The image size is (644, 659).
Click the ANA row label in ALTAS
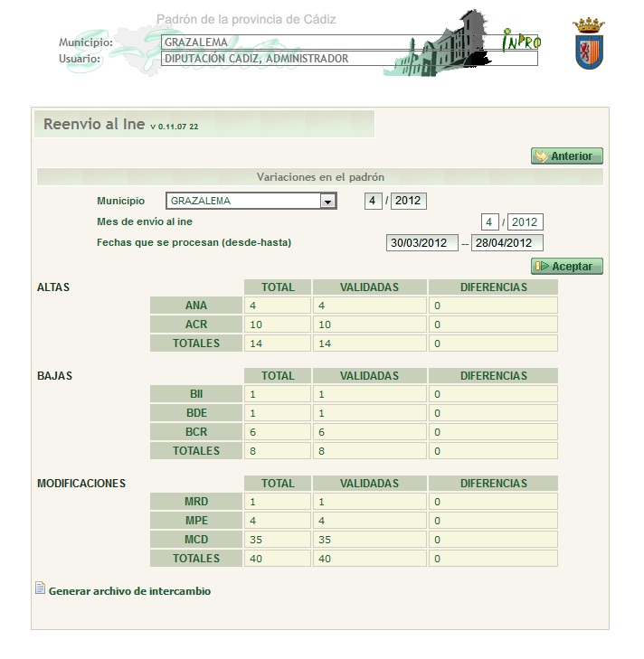point(196,306)
